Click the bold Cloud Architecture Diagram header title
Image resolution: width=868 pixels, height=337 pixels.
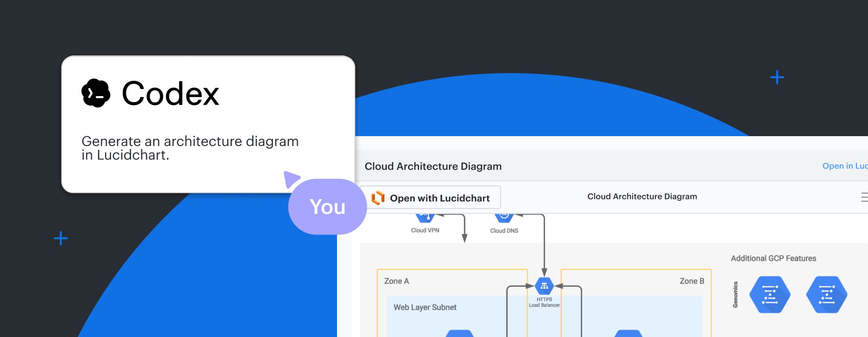pyautogui.click(x=433, y=166)
